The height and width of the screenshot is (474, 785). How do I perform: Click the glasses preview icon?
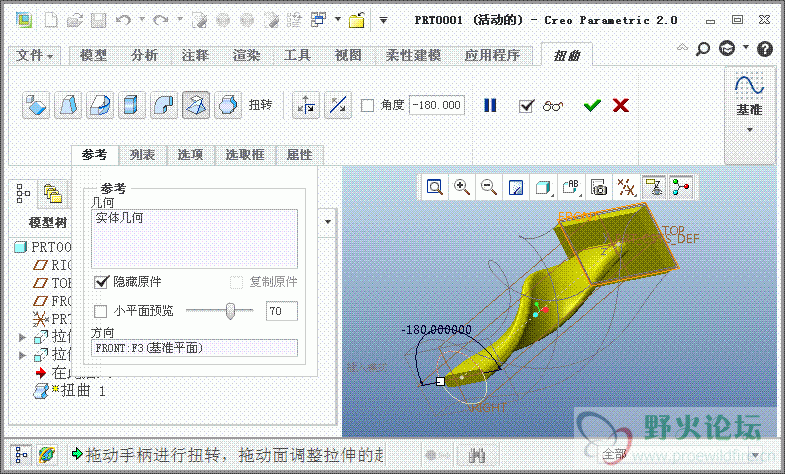553,106
